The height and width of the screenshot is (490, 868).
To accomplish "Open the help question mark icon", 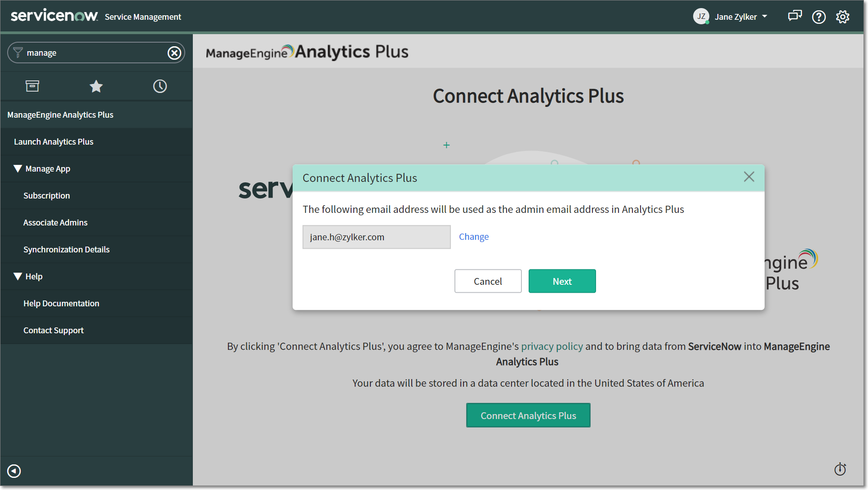I will tap(819, 17).
